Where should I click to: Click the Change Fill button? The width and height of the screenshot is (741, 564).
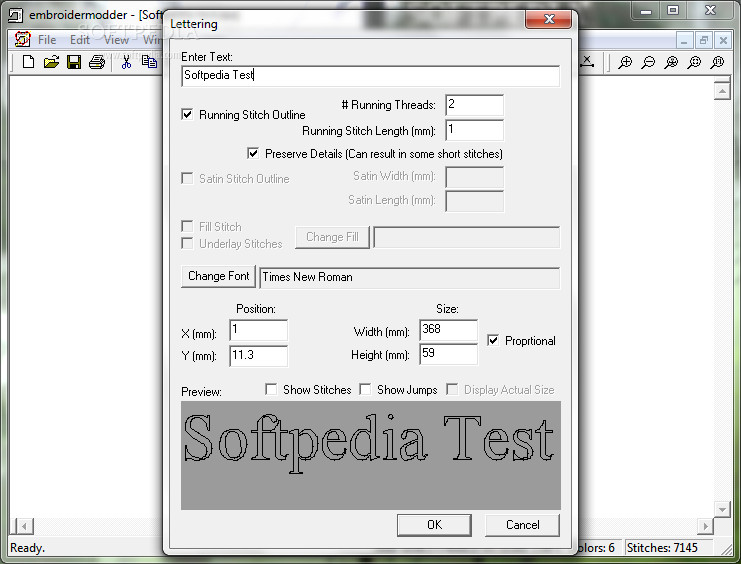pyautogui.click(x=332, y=237)
